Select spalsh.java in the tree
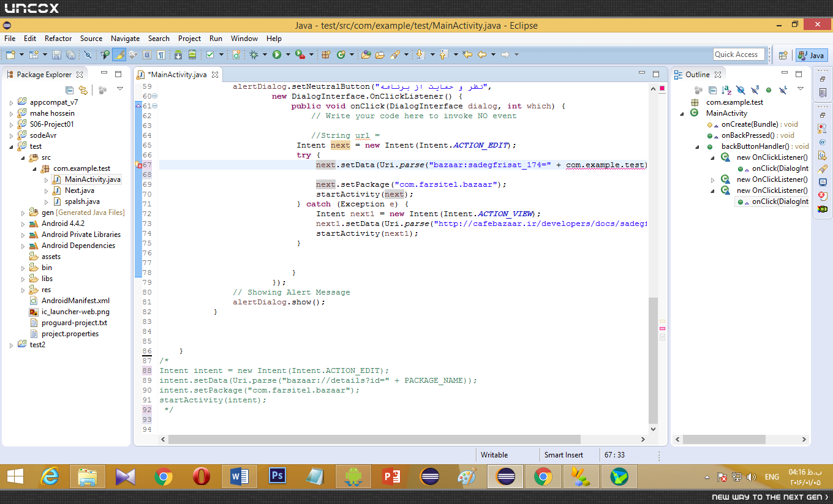Screen dimensions: 833x504 pyautogui.click(x=82, y=201)
